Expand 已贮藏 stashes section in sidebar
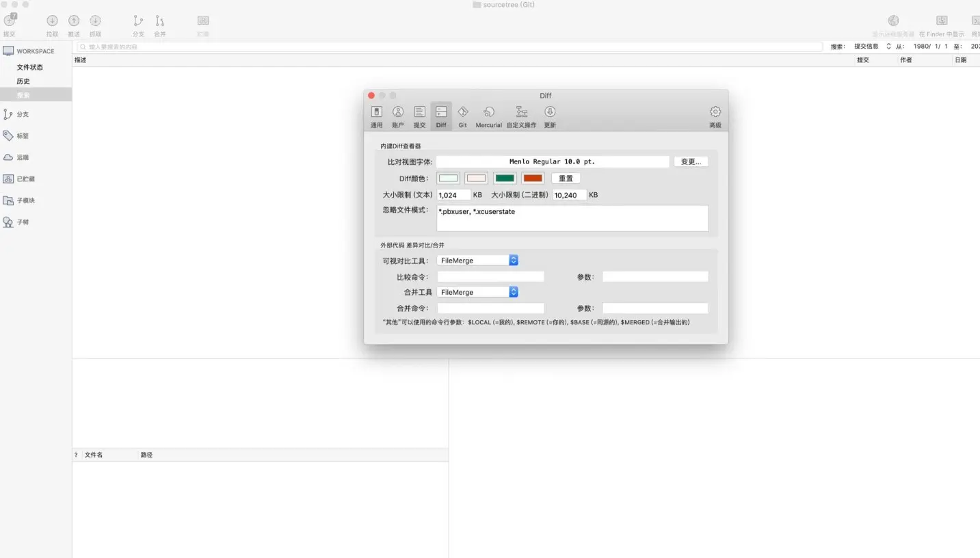Screen dimensions: 980x558 (x=19, y=179)
